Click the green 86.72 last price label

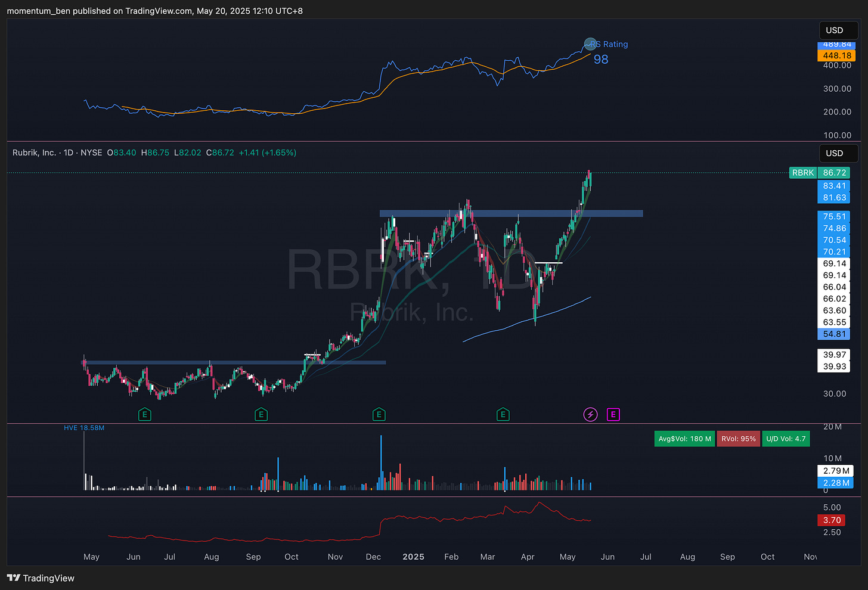[x=835, y=173]
